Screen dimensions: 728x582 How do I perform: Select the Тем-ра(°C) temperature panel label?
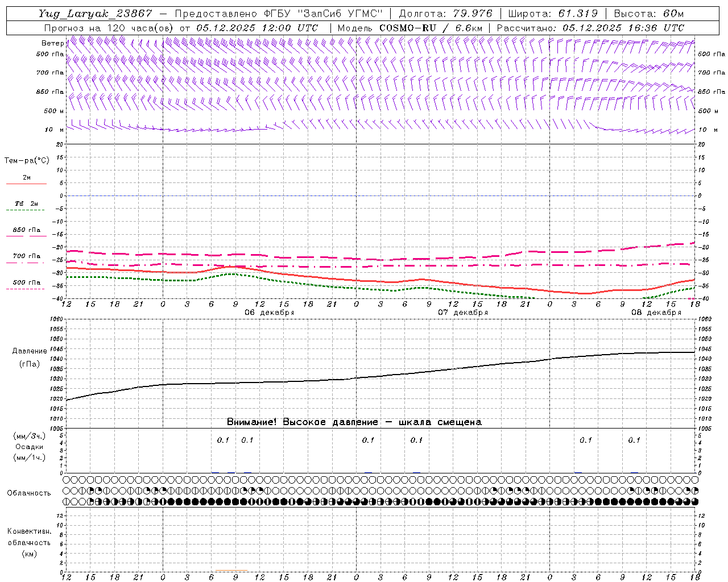pyautogui.click(x=27, y=161)
